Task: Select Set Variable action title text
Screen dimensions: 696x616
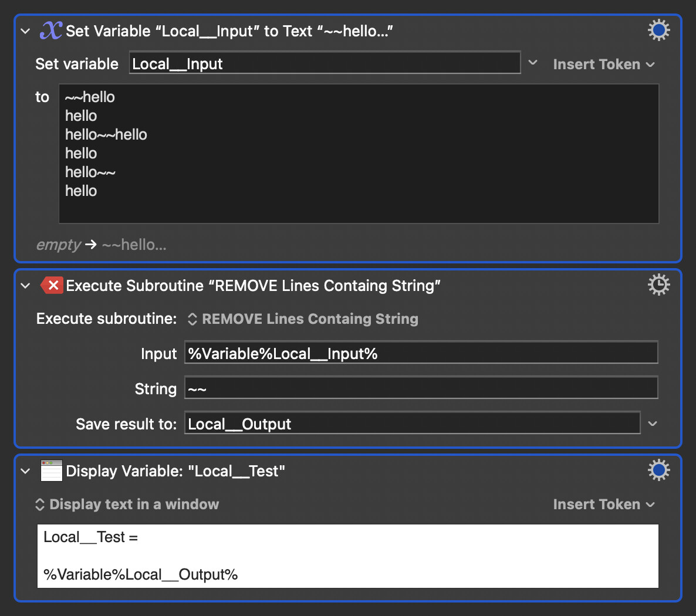Action: click(229, 31)
